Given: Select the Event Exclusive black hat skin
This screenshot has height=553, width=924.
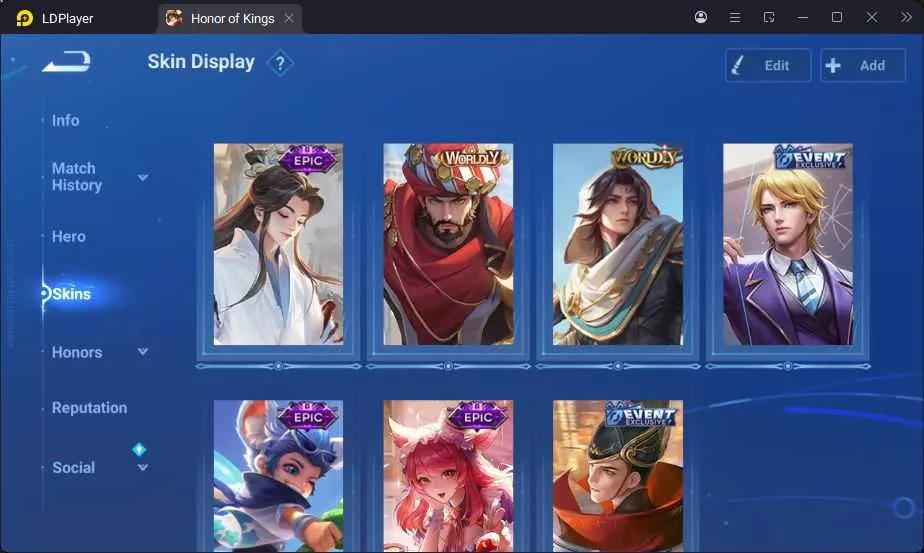Looking at the screenshot, I should pyautogui.click(x=618, y=476).
